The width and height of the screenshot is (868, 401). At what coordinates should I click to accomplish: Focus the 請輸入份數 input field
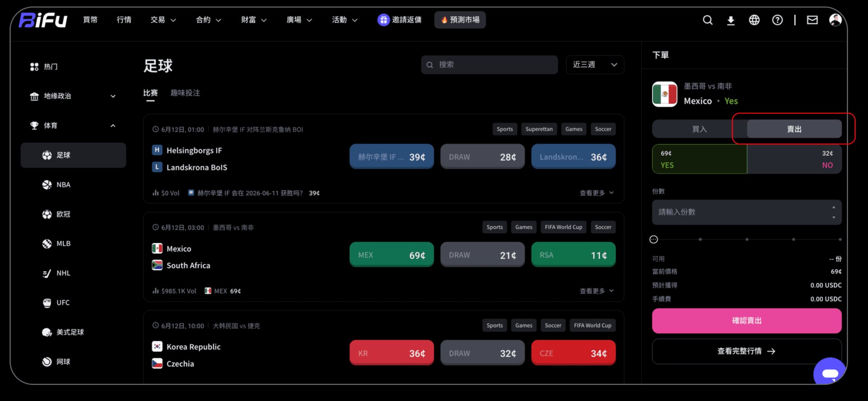tap(747, 212)
